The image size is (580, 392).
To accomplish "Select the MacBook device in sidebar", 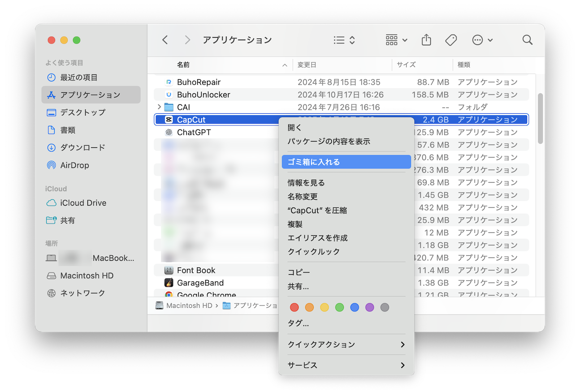I will tap(91, 258).
